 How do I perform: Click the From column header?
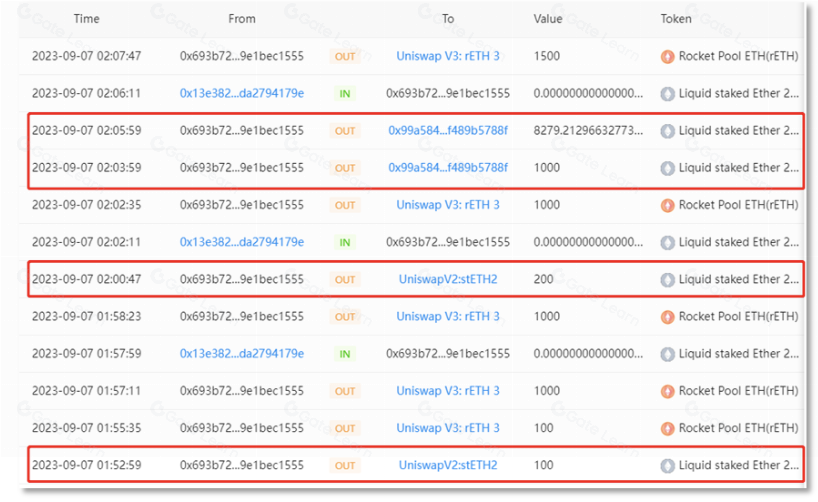(x=242, y=19)
